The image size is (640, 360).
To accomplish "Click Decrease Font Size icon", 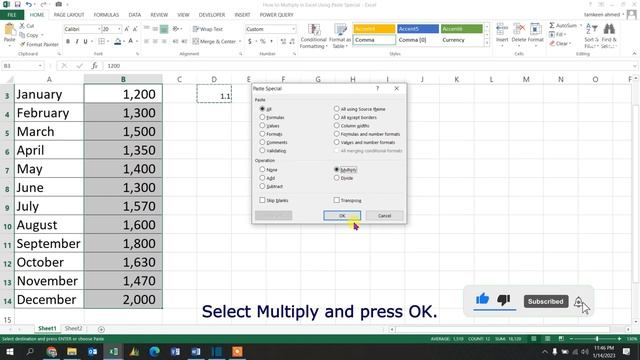I will [x=135, y=29].
